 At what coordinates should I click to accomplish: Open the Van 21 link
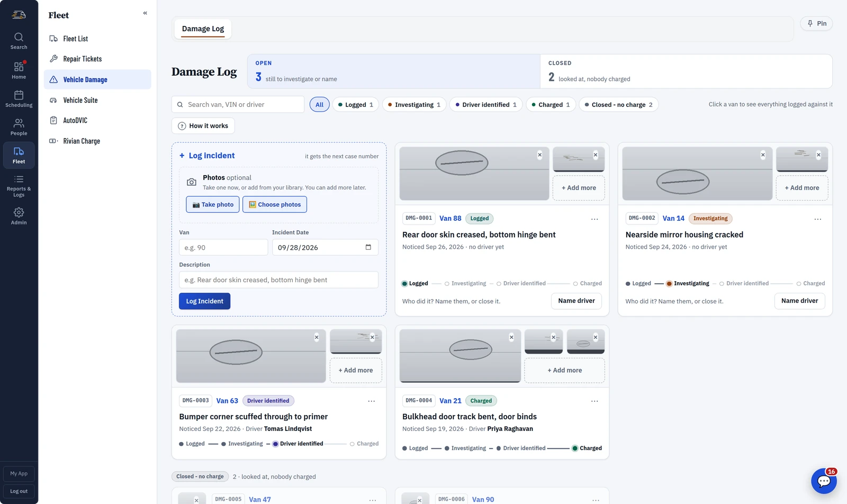[450, 401]
